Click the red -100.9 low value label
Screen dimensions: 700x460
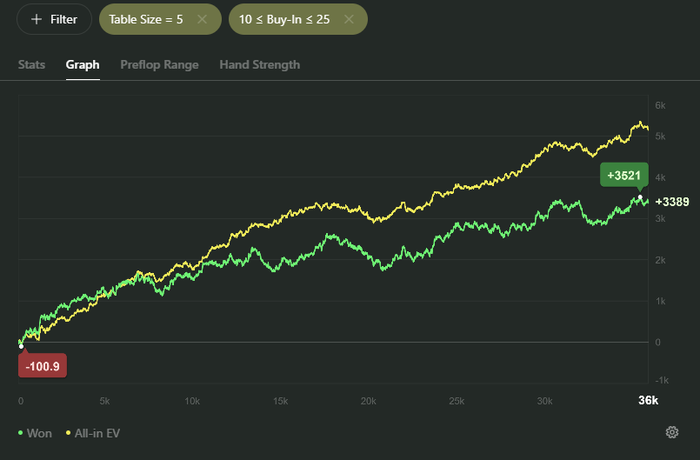43,366
